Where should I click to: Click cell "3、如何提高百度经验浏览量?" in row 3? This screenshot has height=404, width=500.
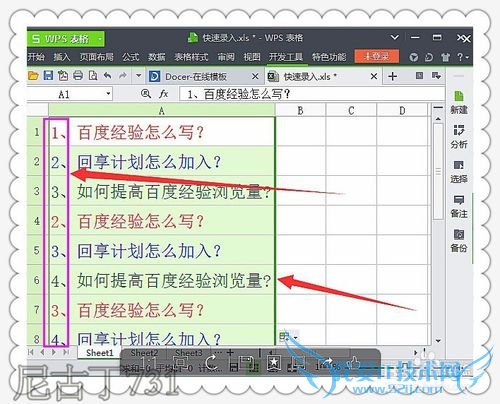point(162,191)
